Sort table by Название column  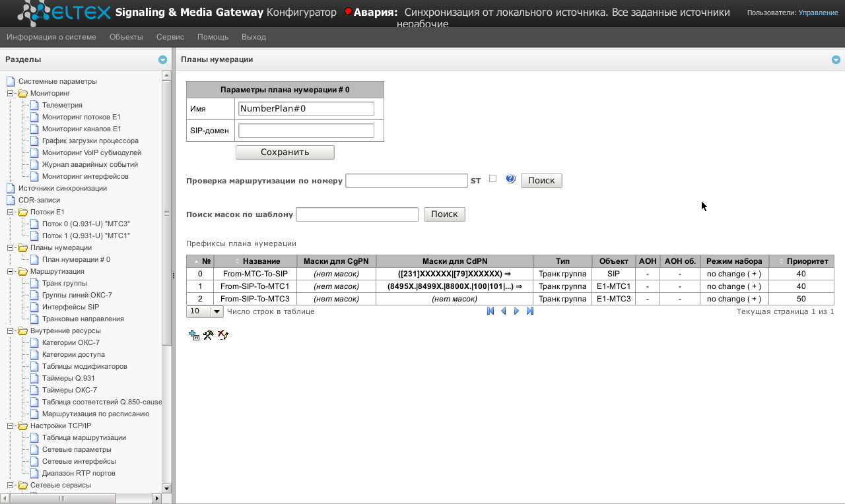coord(255,261)
